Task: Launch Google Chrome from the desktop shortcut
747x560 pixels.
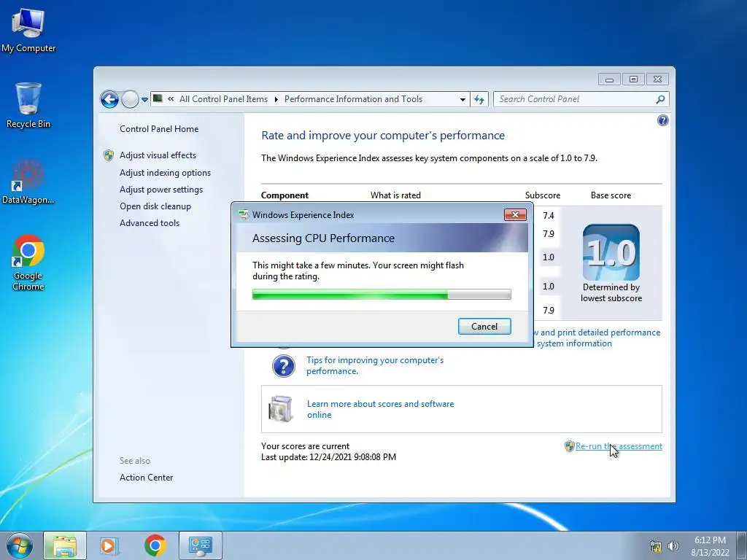Action: tap(28, 262)
